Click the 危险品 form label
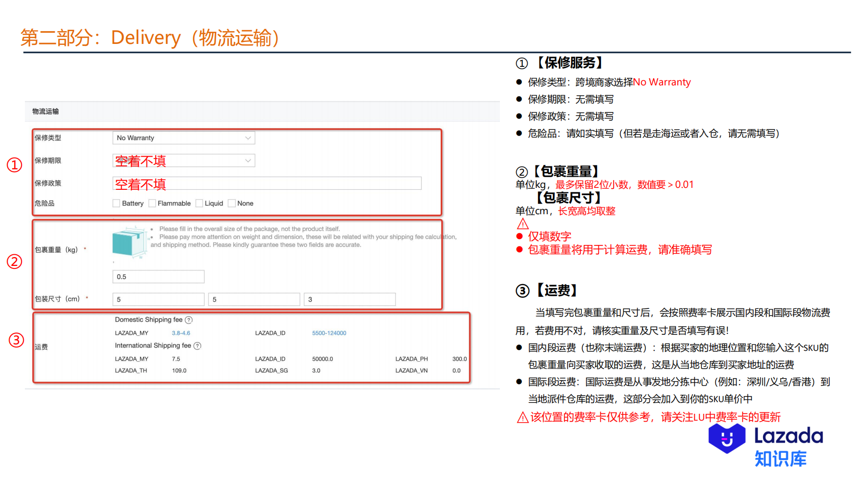 44,203
